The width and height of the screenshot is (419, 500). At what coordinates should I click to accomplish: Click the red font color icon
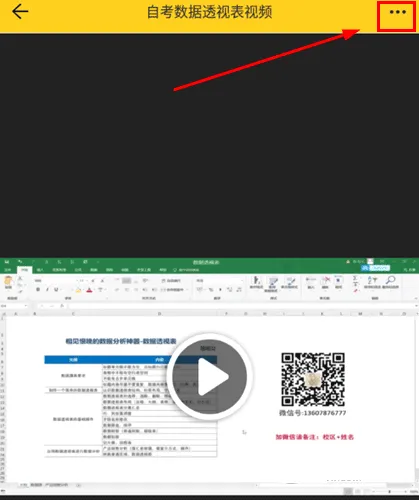89,290
